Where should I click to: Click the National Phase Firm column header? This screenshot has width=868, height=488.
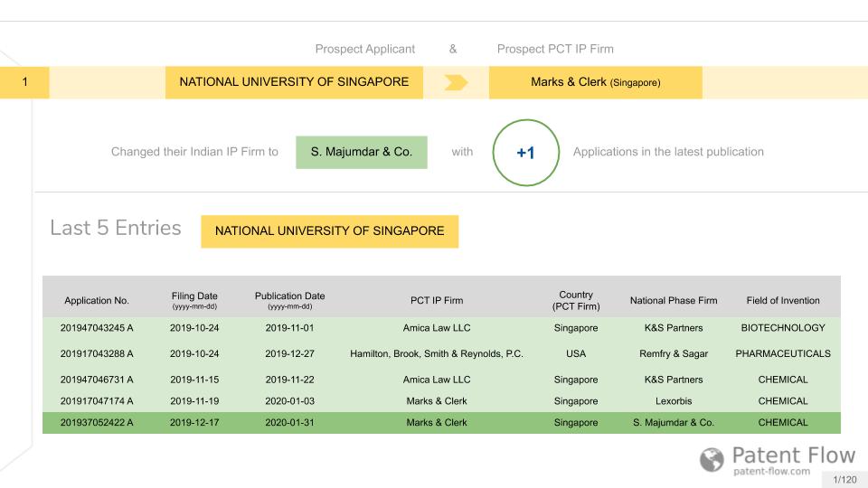click(674, 300)
